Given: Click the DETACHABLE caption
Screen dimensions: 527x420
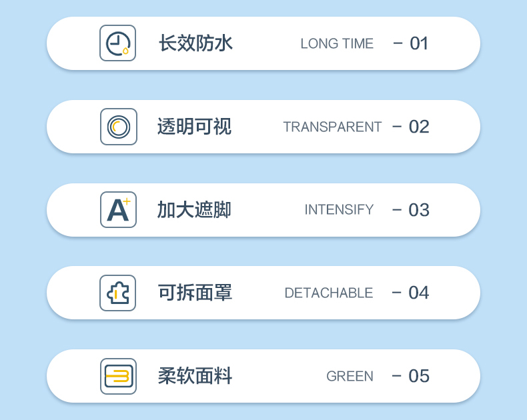Looking at the screenshot, I should 329,293.
